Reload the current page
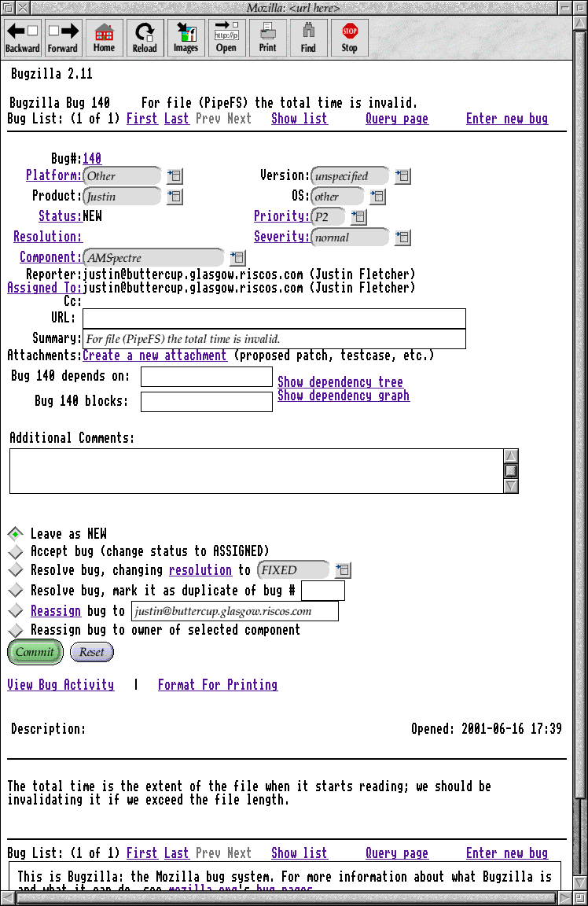 [145, 38]
